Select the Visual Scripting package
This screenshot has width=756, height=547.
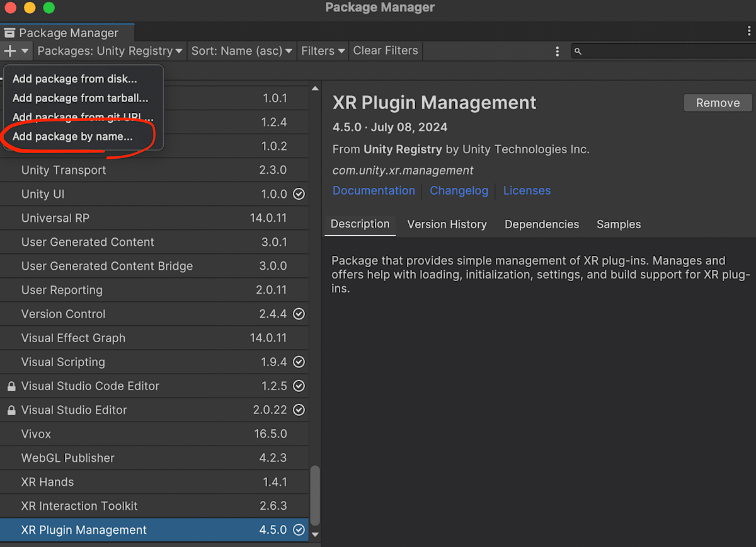click(x=154, y=362)
